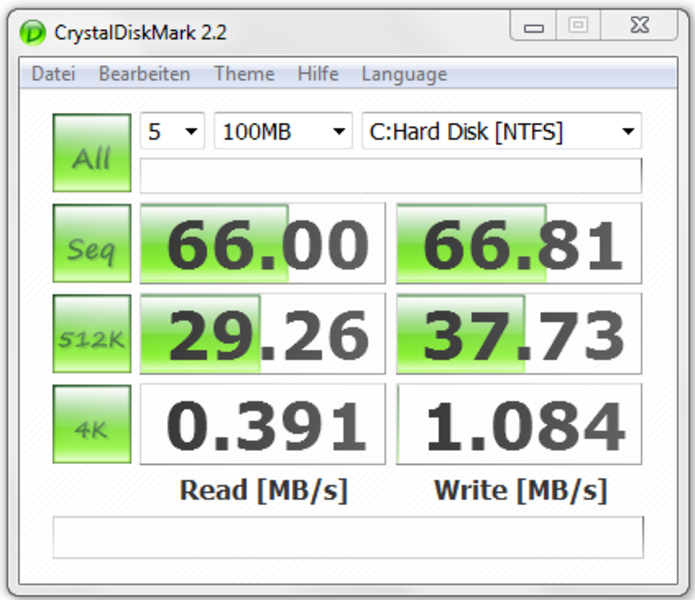695x600 pixels.
Task: Start the 512K random test
Action: (x=92, y=334)
